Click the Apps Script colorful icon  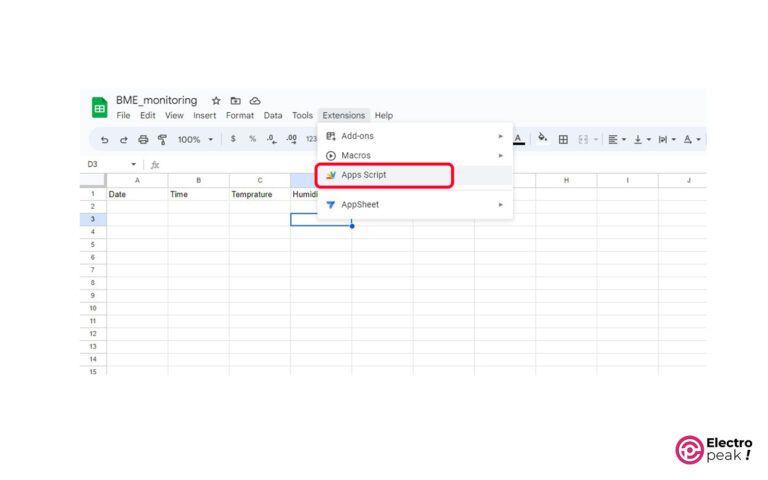[331, 175]
